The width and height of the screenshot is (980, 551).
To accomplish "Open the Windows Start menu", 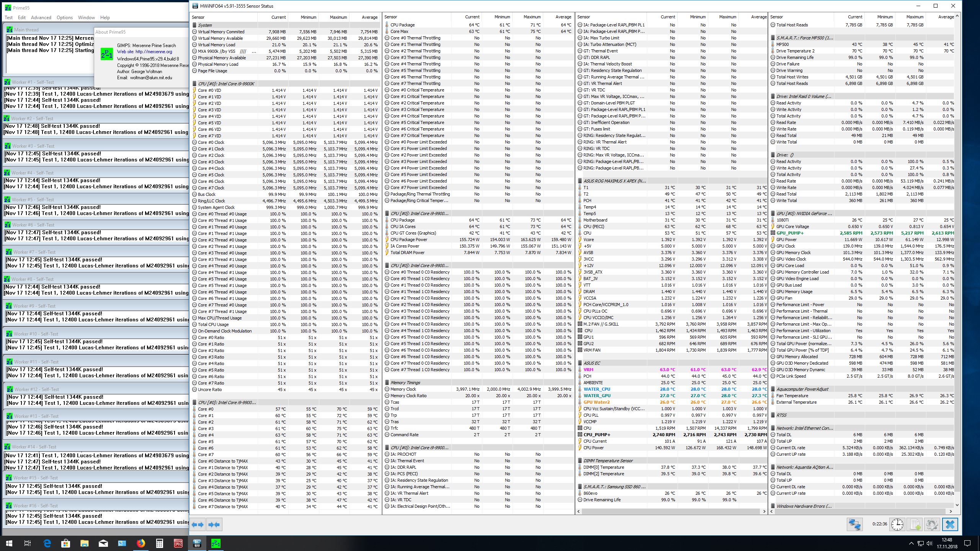I will click(9, 543).
